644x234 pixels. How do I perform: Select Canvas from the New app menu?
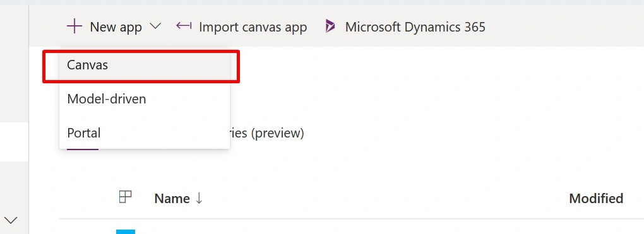tap(145, 65)
